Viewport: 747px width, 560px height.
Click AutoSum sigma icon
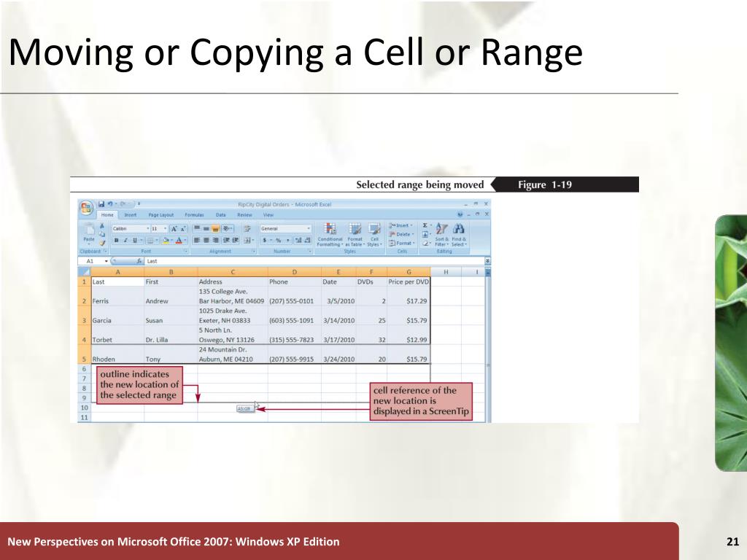click(425, 225)
